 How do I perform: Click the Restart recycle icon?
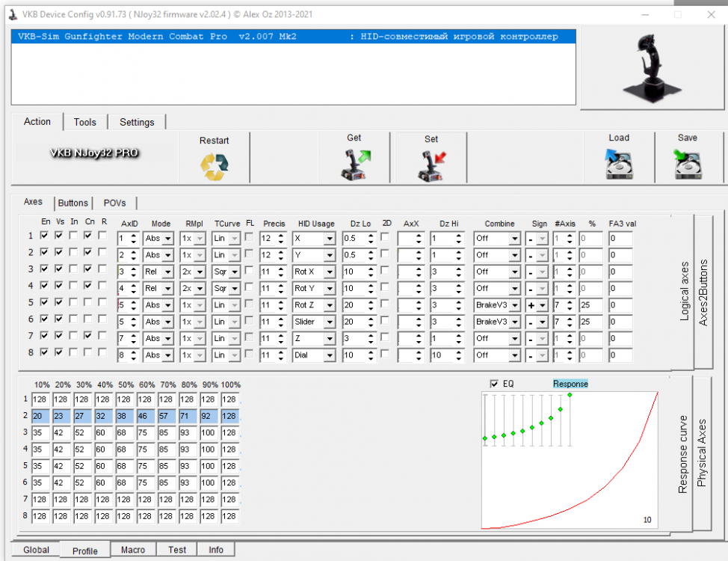(215, 164)
